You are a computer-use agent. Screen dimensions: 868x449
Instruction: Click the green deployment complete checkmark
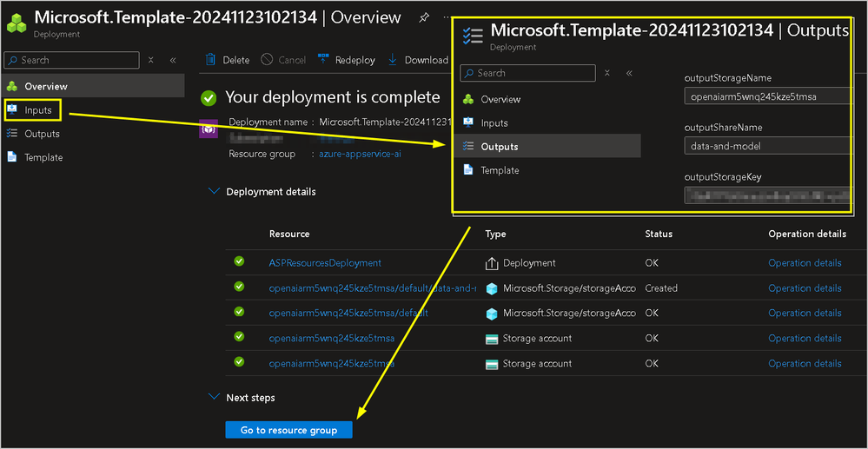209,99
